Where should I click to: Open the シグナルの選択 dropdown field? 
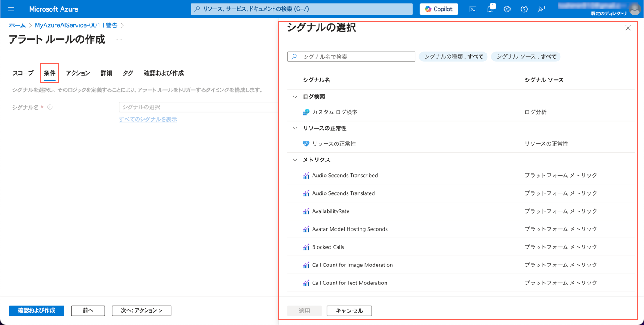tap(199, 107)
